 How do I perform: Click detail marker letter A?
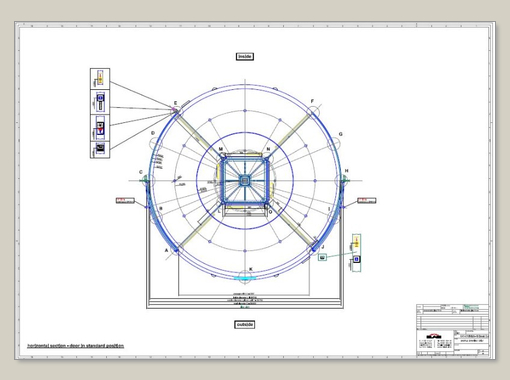(166, 250)
